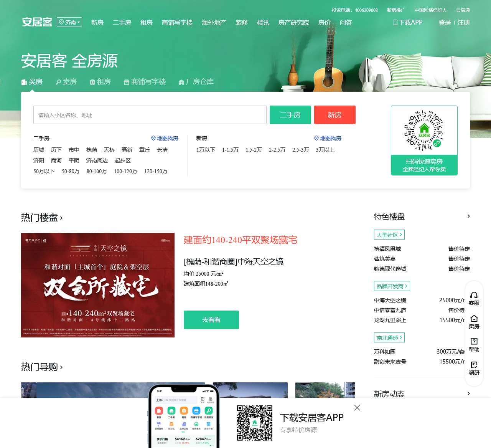
Task: Click the 安居客 logo
Action: (x=37, y=22)
